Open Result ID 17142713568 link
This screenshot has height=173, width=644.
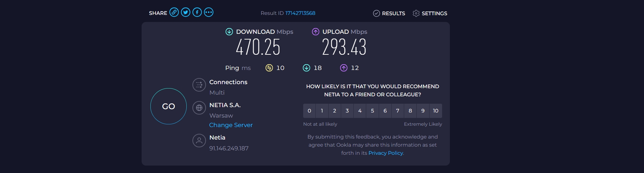[x=300, y=13]
